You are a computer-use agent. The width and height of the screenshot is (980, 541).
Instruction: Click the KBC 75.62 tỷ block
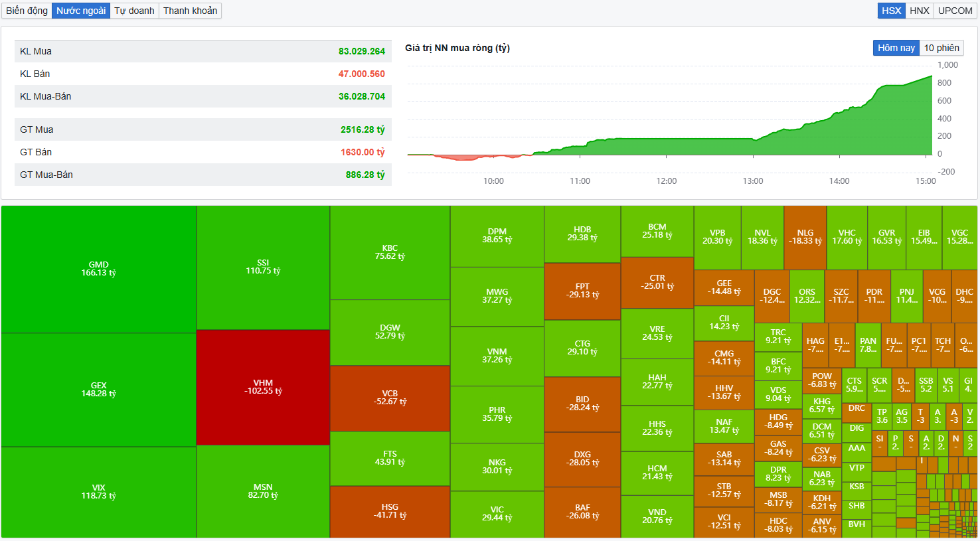390,252
